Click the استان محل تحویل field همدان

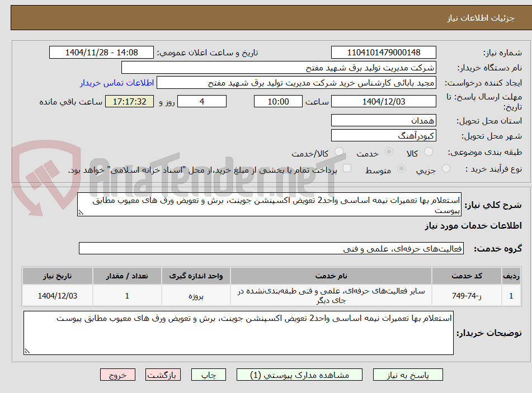(383, 120)
